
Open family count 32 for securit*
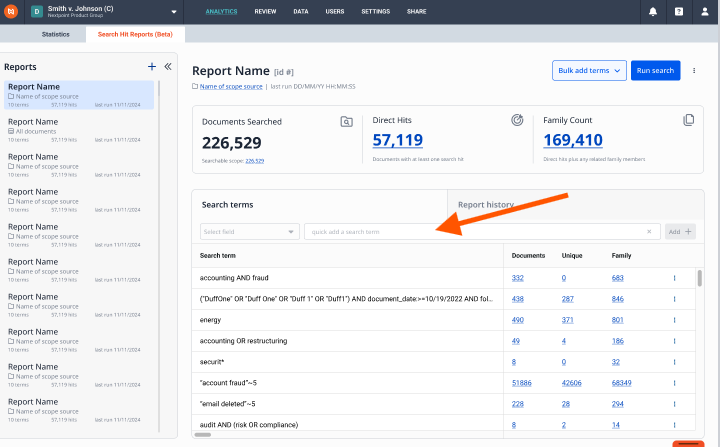[x=616, y=362]
